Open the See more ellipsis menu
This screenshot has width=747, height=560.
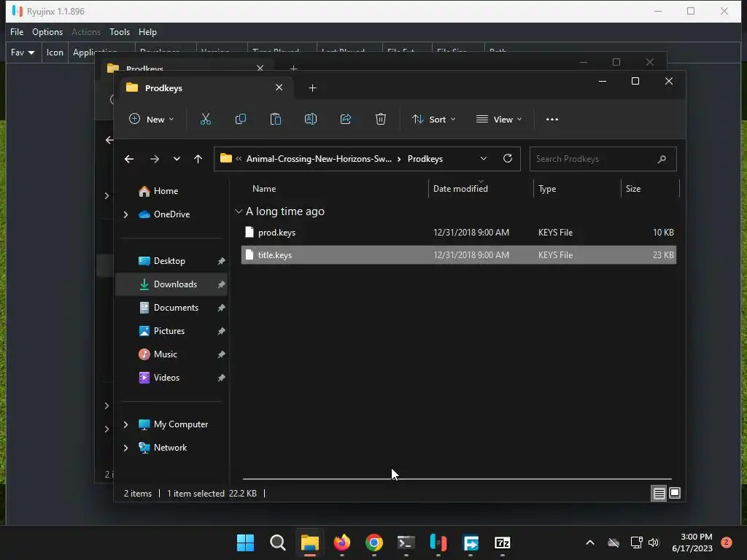click(552, 119)
